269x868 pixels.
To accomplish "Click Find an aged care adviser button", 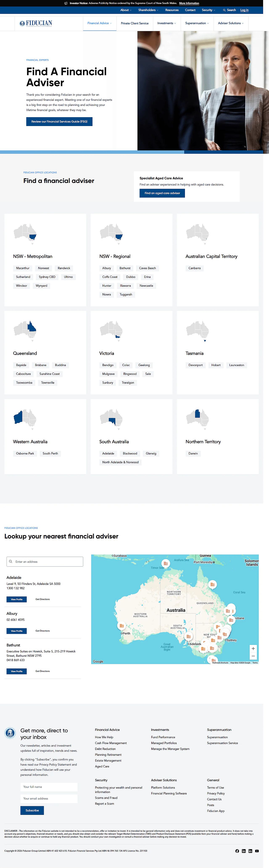I will click(162, 193).
